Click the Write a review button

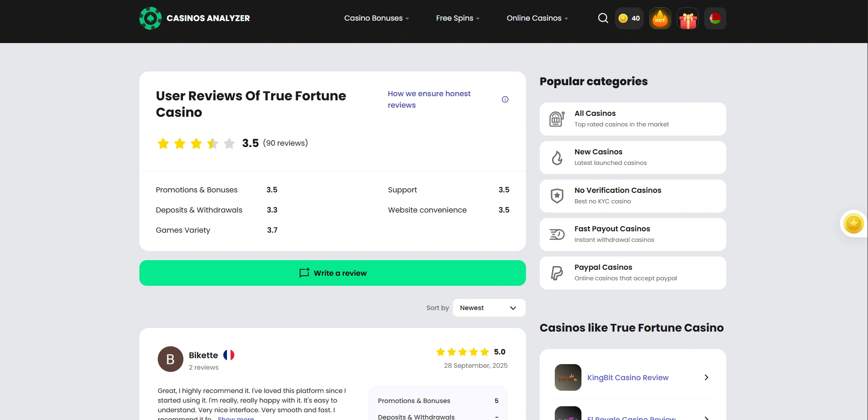332,273
